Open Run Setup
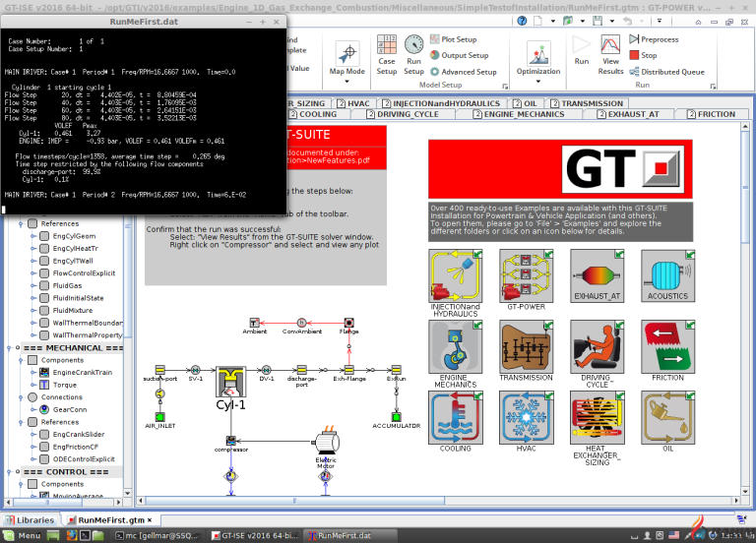Screen dimensions: 756x543 [413, 55]
